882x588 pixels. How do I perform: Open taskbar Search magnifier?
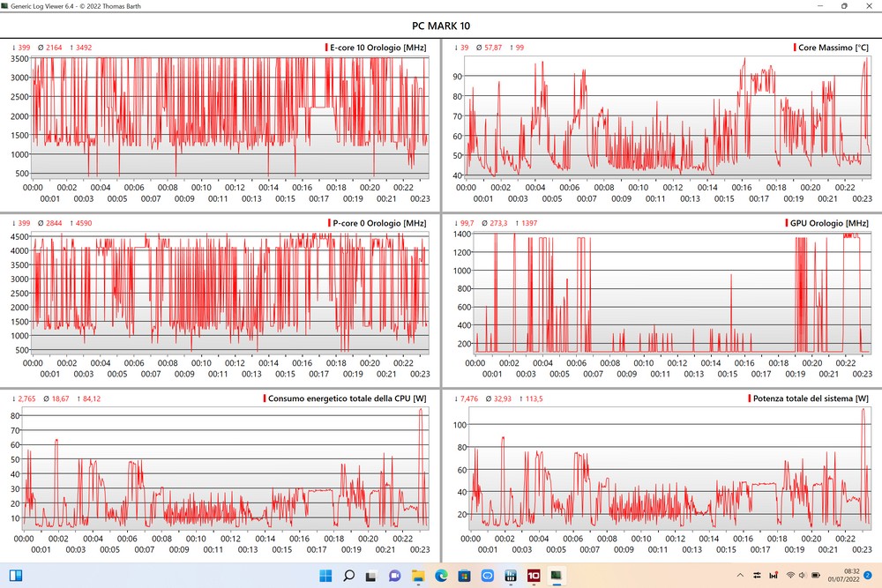click(x=348, y=576)
